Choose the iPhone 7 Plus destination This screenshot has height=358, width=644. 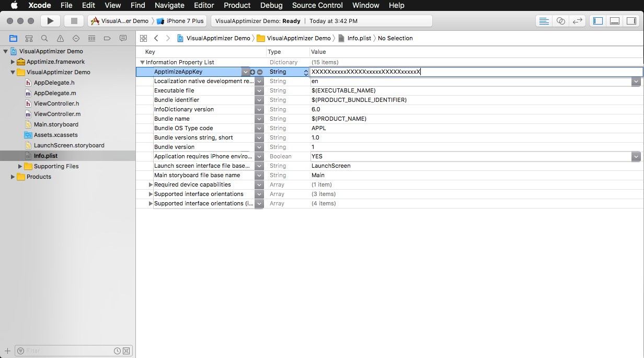click(x=181, y=21)
